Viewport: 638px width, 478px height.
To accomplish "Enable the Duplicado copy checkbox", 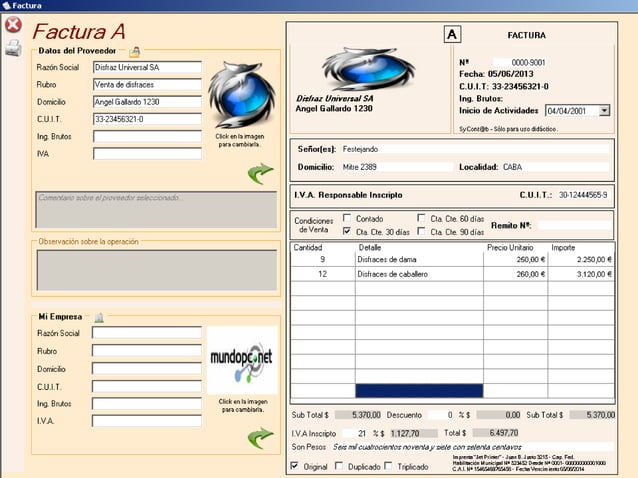I will 340,466.
